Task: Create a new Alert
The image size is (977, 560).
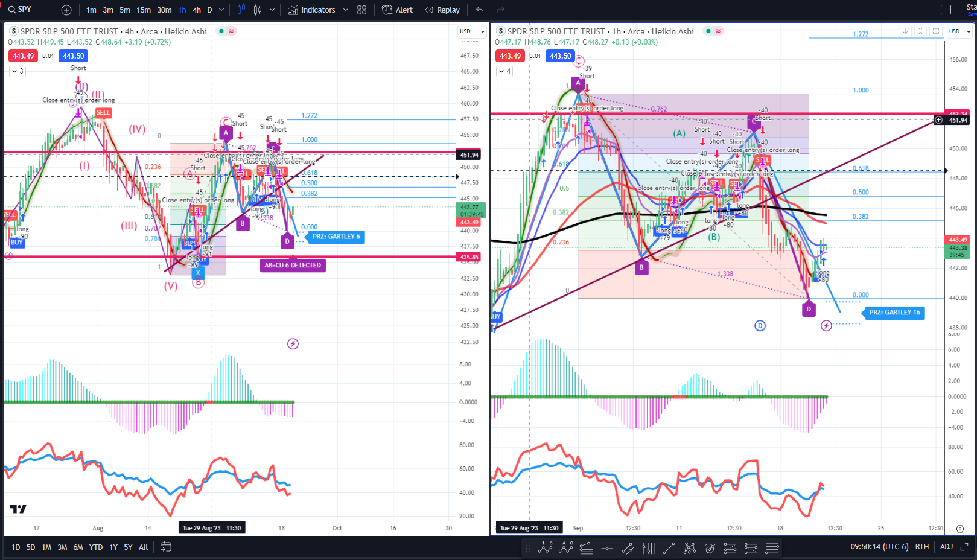Action: [x=397, y=10]
